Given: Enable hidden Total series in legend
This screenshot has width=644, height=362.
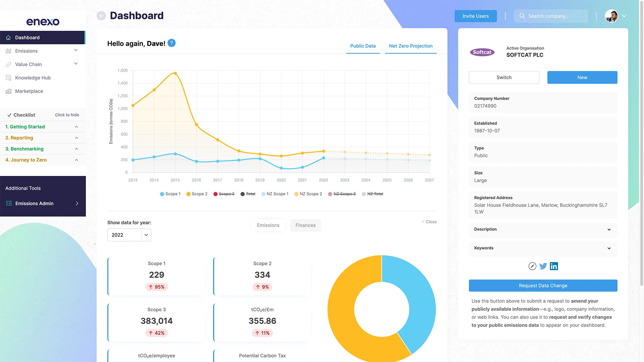Looking at the screenshot, I should point(248,194).
